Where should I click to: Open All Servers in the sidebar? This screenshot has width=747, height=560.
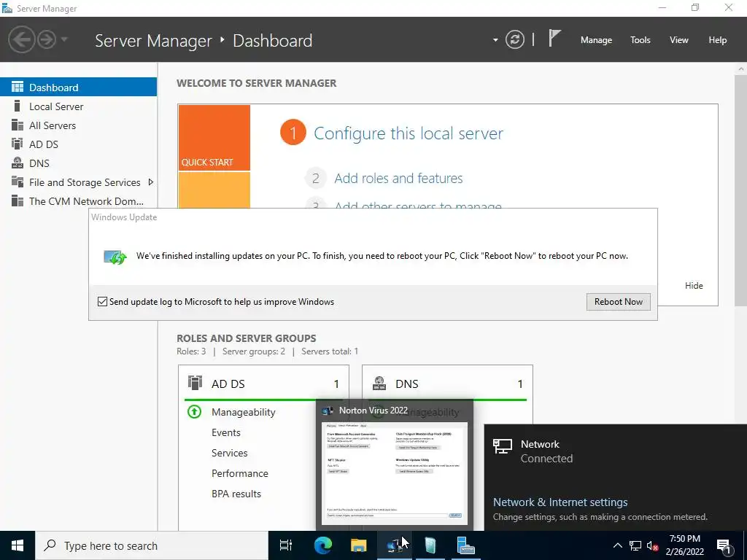[x=78, y=125]
